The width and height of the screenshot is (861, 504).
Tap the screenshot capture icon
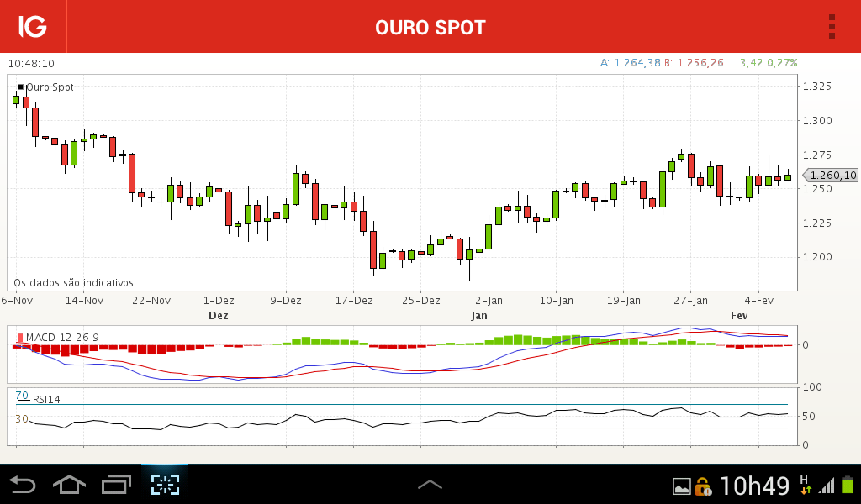coord(165,485)
